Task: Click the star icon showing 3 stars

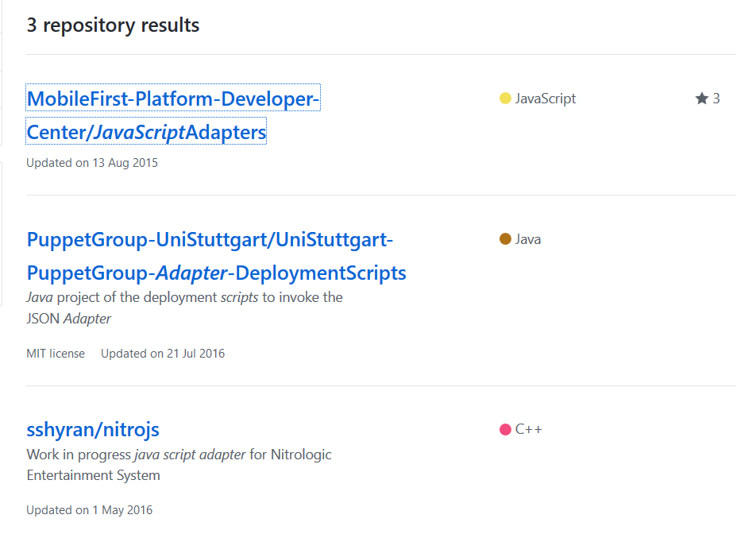Action: (x=701, y=99)
